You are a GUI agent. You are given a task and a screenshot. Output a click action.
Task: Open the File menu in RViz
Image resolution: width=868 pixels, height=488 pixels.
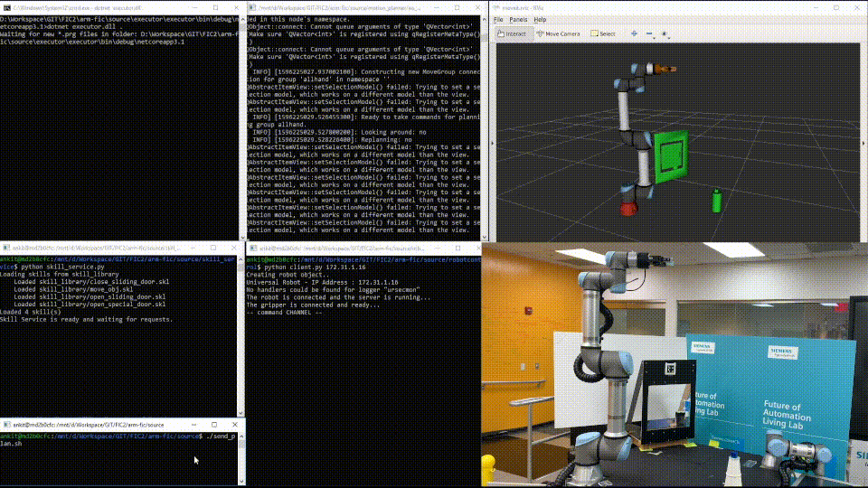click(498, 19)
